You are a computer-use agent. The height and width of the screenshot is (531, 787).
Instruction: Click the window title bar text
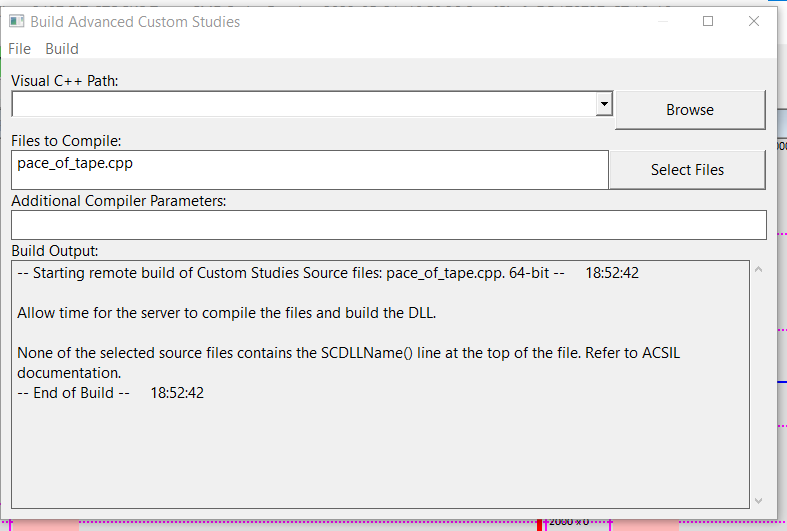pos(135,21)
